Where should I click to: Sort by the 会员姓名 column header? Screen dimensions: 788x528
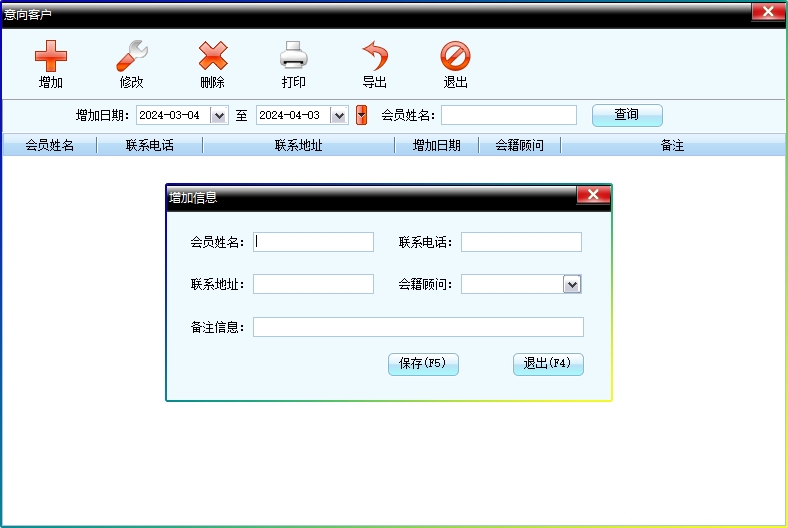click(50, 146)
